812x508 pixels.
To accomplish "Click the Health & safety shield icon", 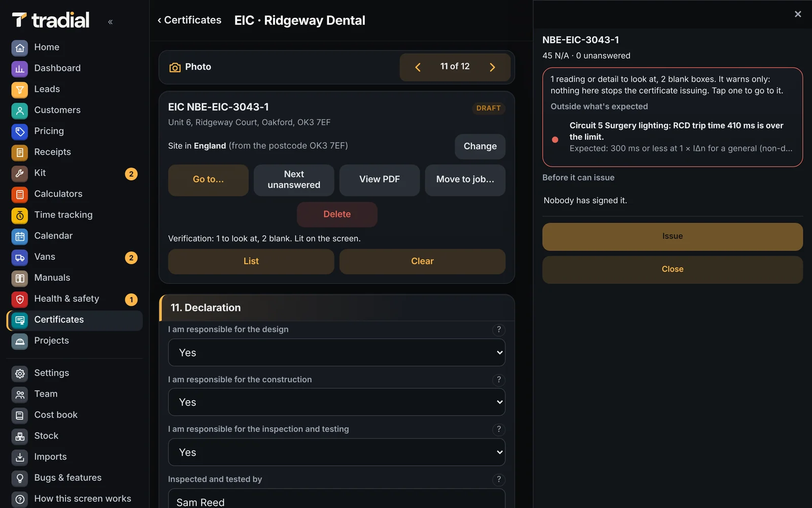I will (x=20, y=299).
